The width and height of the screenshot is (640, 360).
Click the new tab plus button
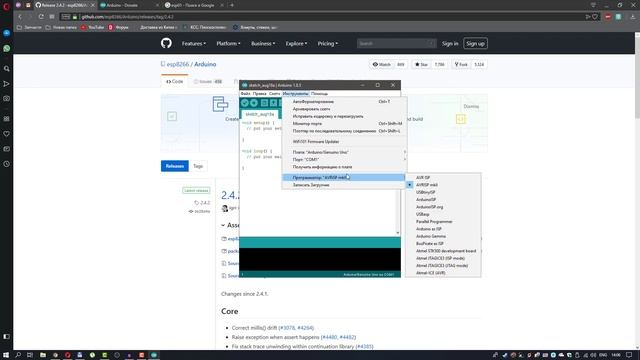(232, 5)
